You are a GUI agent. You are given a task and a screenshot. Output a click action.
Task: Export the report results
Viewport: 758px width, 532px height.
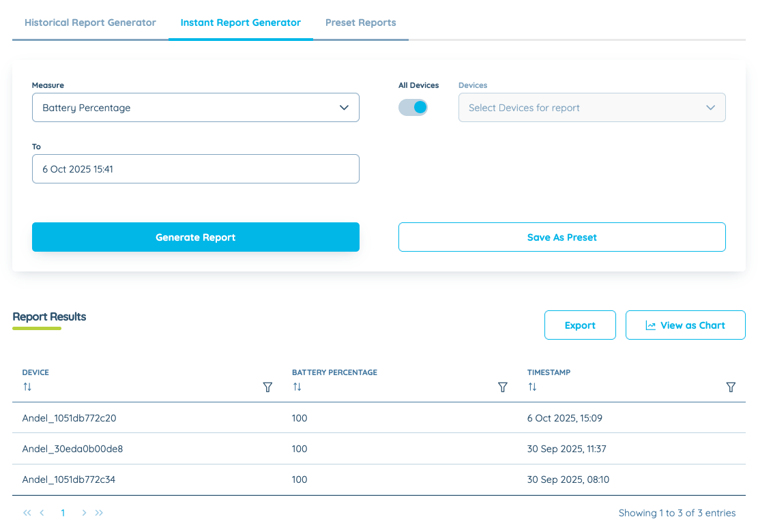(x=580, y=325)
